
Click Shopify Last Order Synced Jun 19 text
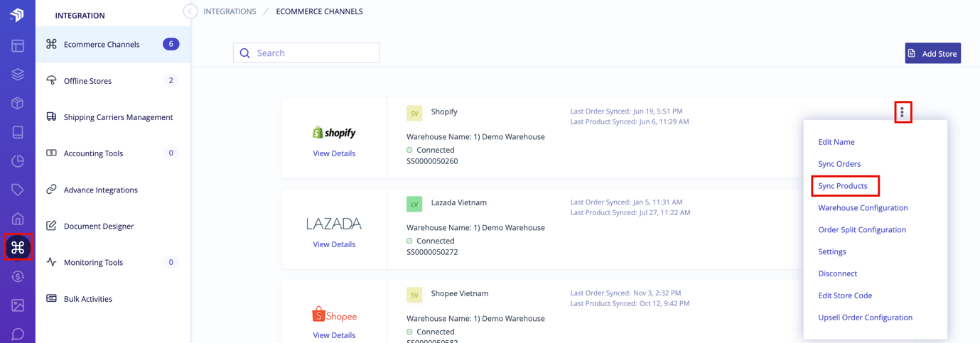coord(626,111)
